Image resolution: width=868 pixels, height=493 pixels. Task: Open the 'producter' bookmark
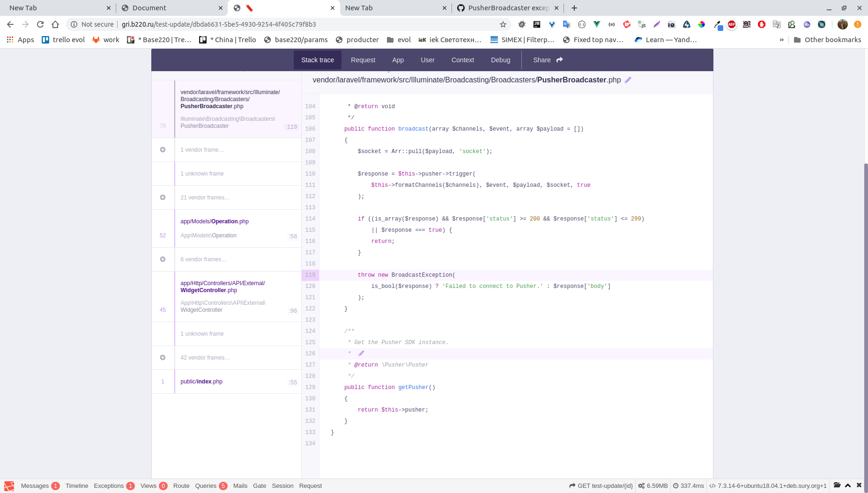[357, 40]
